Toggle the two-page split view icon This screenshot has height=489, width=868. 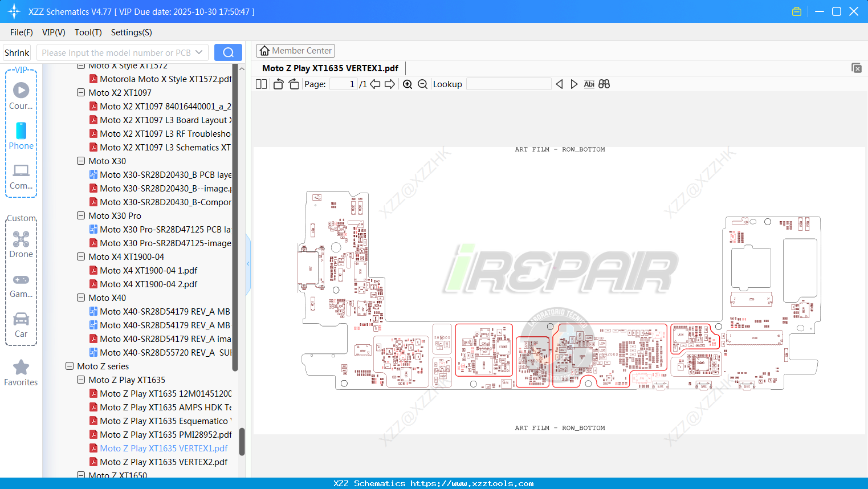click(x=262, y=84)
